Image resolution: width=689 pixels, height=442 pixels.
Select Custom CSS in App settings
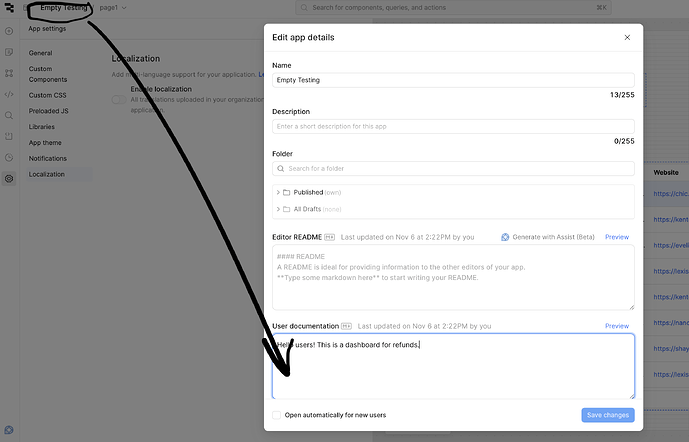point(47,95)
